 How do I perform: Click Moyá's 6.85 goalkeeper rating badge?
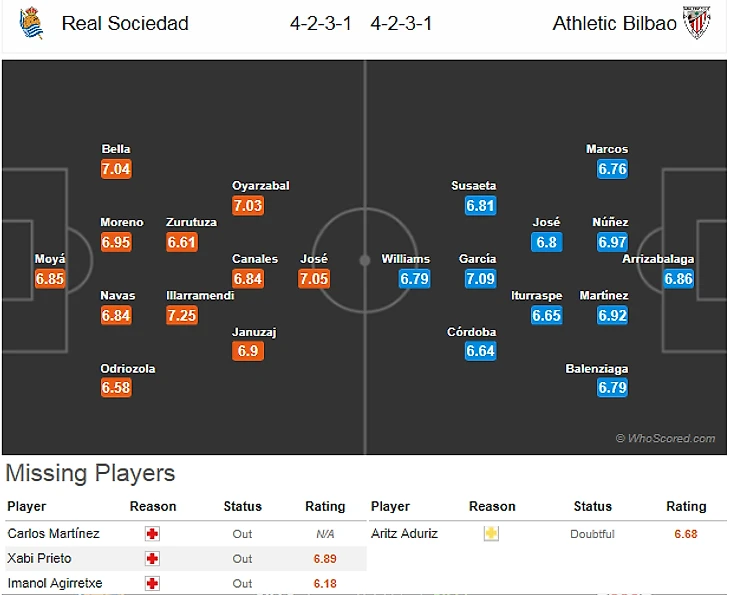[50, 279]
